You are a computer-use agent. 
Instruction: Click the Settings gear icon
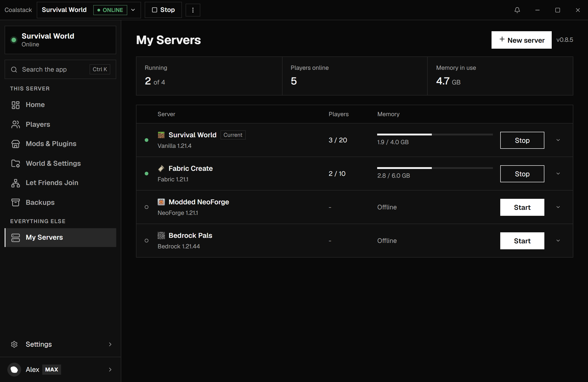tap(14, 344)
